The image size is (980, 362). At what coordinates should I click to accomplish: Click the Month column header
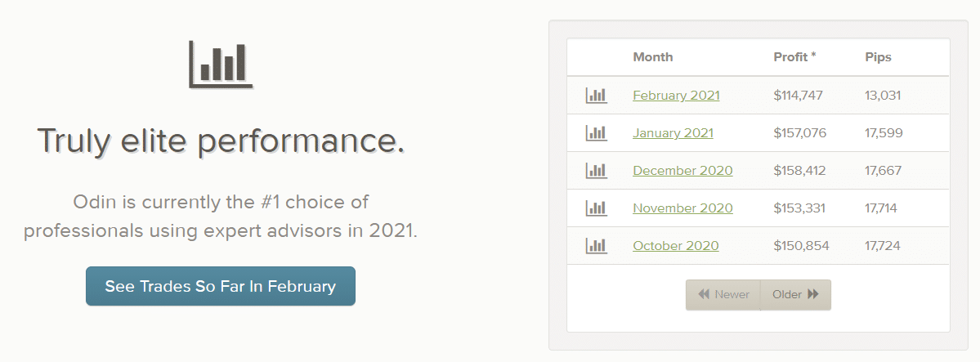coord(652,57)
